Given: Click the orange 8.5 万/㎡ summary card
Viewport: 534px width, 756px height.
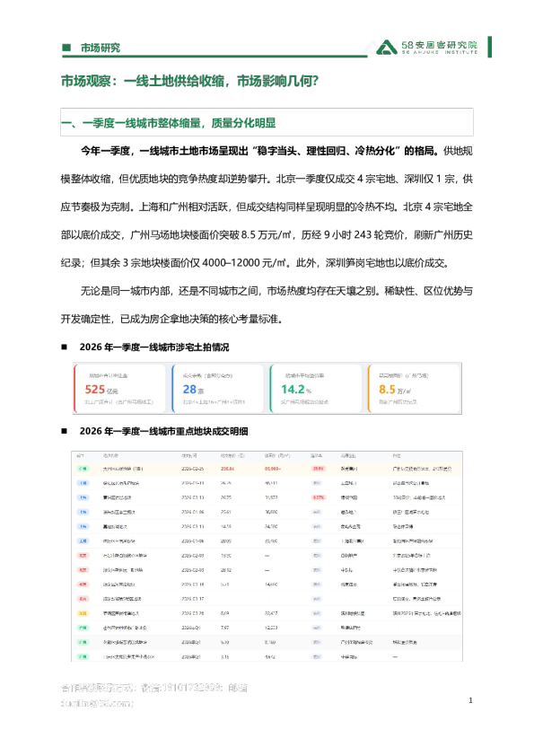Looking at the screenshot, I should point(414,388).
